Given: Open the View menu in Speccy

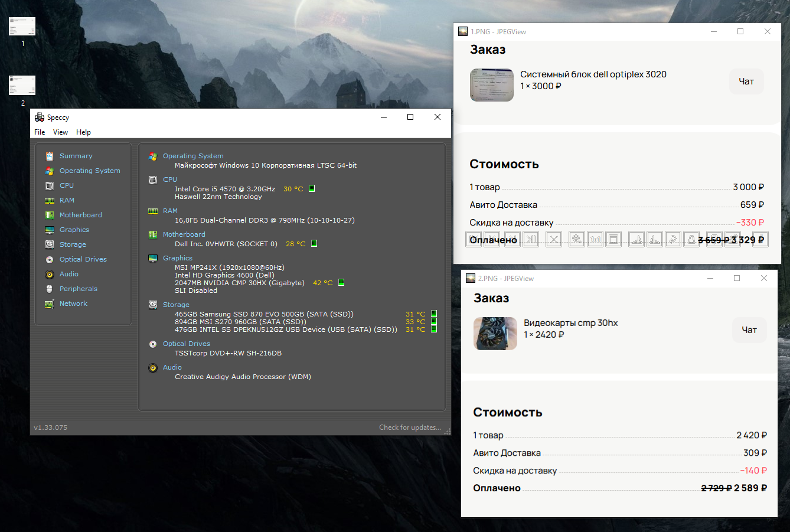Looking at the screenshot, I should coord(60,132).
